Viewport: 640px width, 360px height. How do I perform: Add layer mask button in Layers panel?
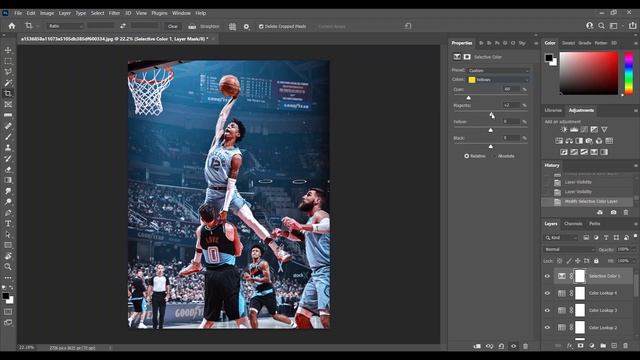click(580, 346)
